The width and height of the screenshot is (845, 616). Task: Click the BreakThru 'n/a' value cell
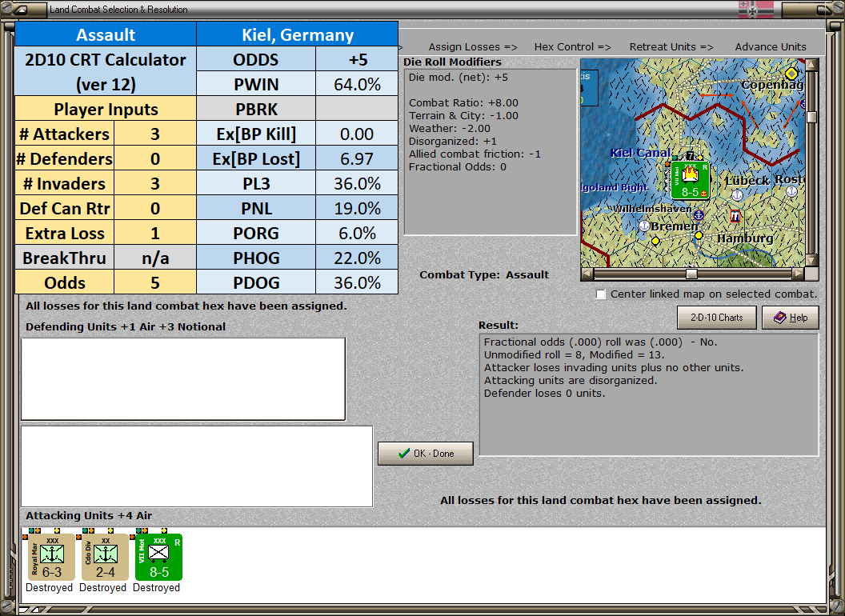coord(155,258)
